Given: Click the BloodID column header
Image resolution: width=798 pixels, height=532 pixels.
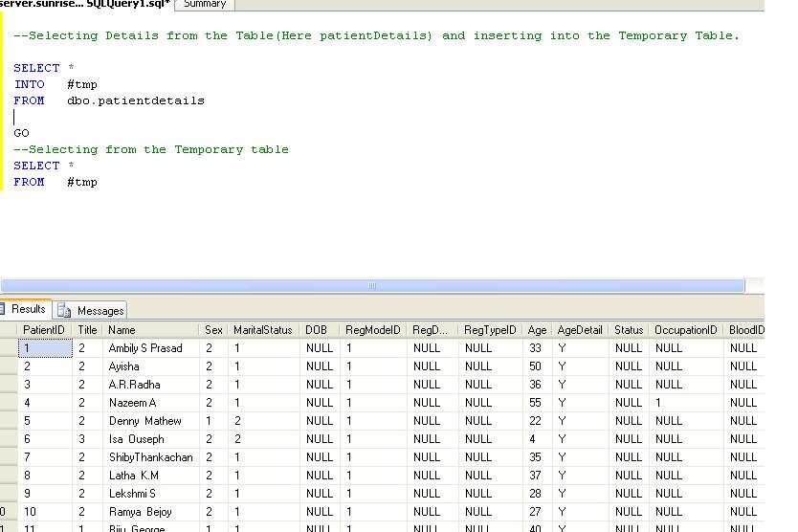Looking at the screenshot, I should coord(744,330).
